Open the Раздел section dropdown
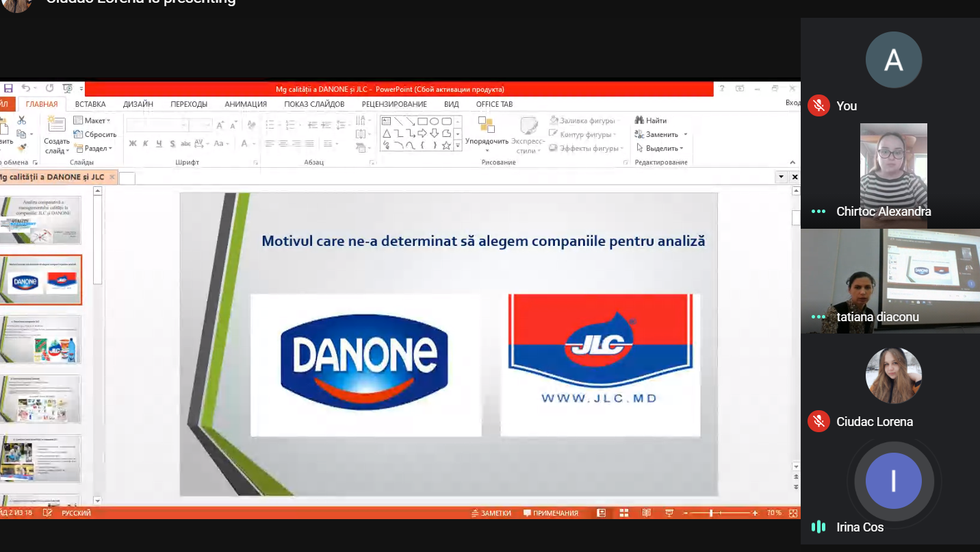Viewport: 980px width, 552px height. click(92, 148)
